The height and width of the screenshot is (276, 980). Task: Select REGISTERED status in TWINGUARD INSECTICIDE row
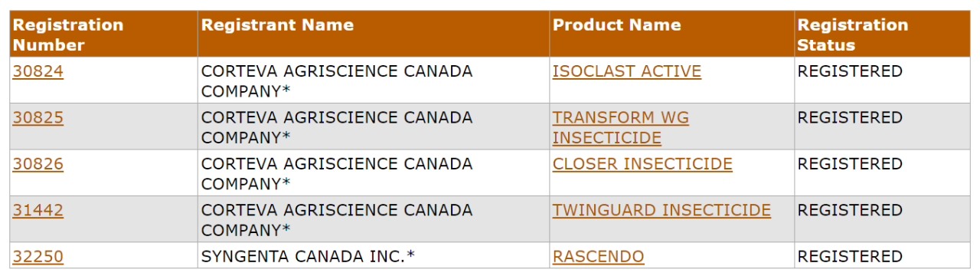click(882, 219)
